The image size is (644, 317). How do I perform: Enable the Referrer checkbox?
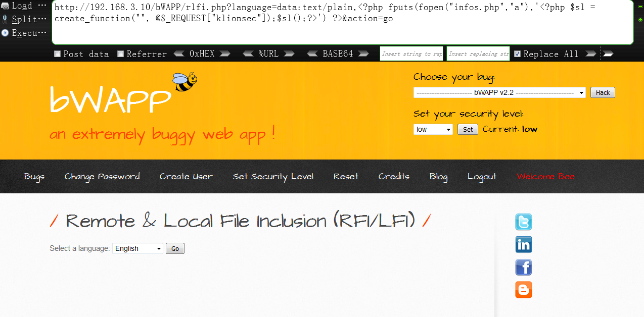coord(121,54)
